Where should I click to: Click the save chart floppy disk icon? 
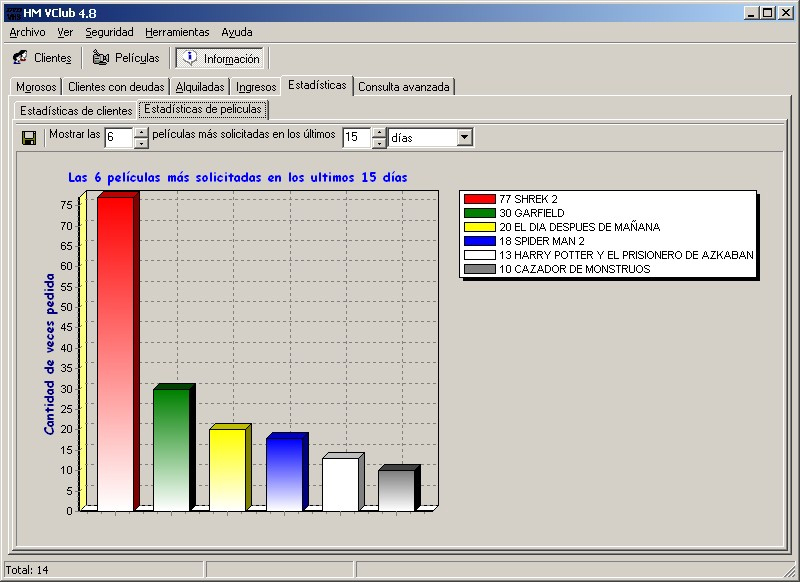tap(29, 137)
